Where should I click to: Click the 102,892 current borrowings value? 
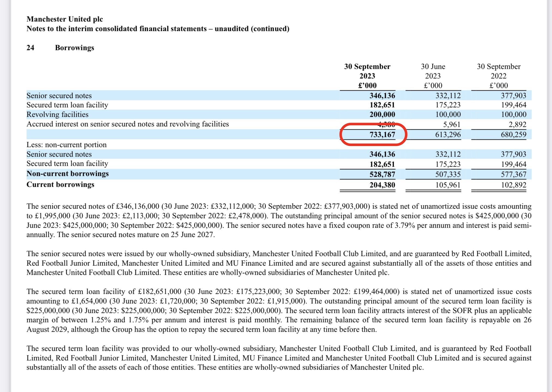(514, 185)
